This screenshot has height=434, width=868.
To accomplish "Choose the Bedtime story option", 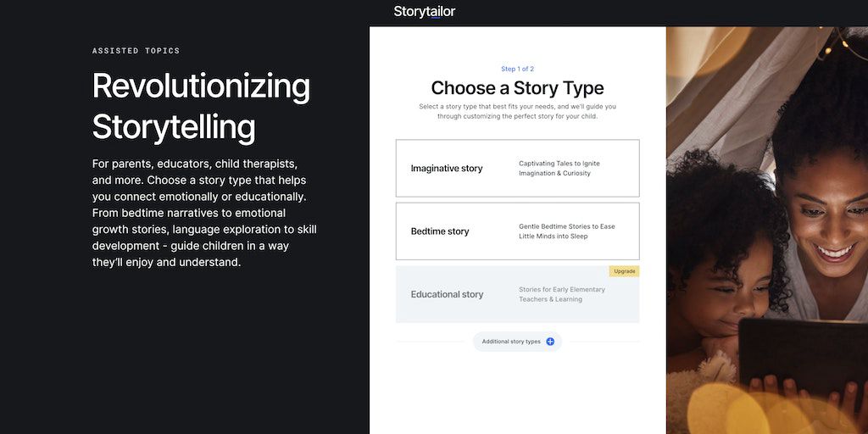I will coord(440,231).
